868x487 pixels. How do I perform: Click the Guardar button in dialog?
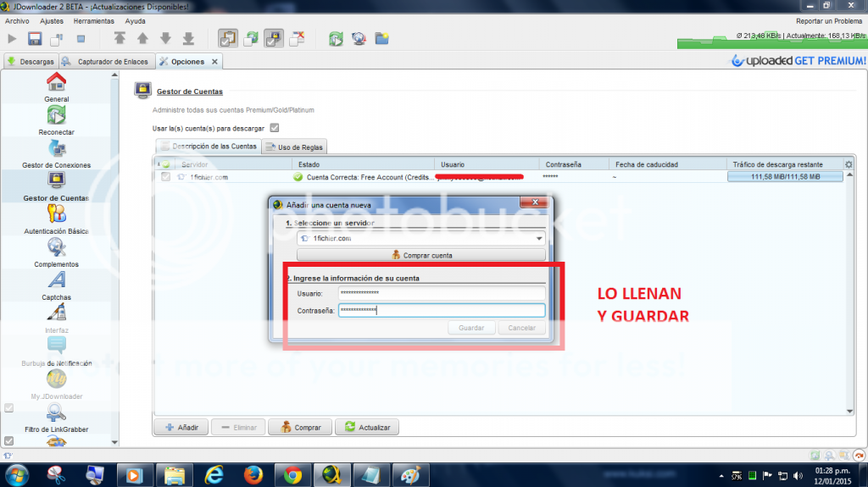tap(471, 328)
